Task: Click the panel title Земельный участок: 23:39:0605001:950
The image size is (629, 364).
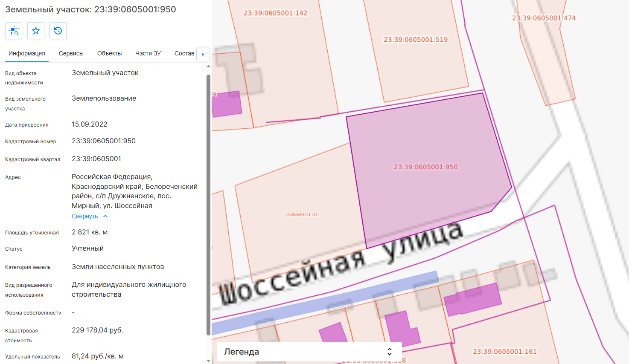Action: pyautogui.click(x=90, y=9)
